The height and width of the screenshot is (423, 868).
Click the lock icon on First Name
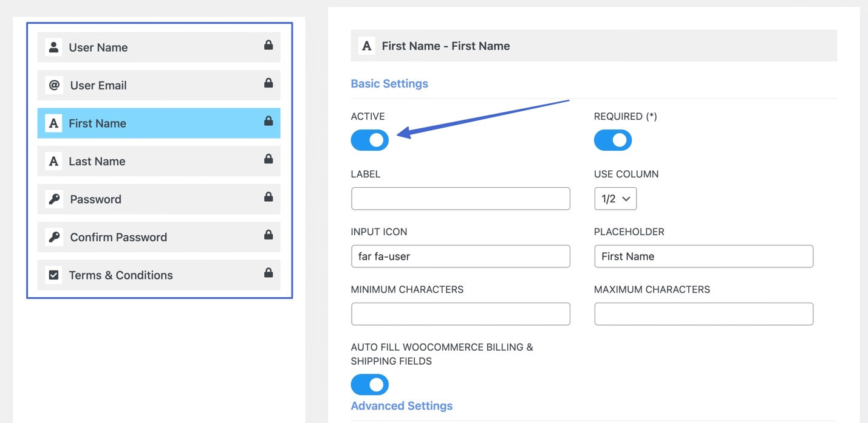point(268,122)
